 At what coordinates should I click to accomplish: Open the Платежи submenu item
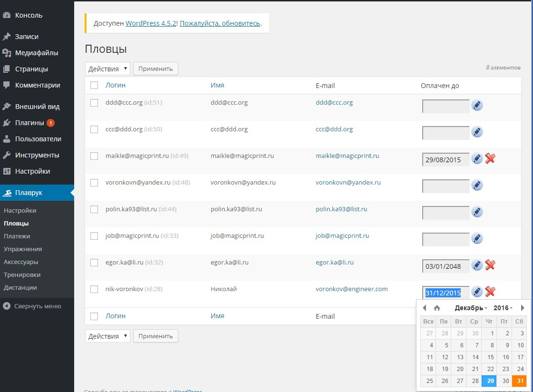click(x=17, y=236)
